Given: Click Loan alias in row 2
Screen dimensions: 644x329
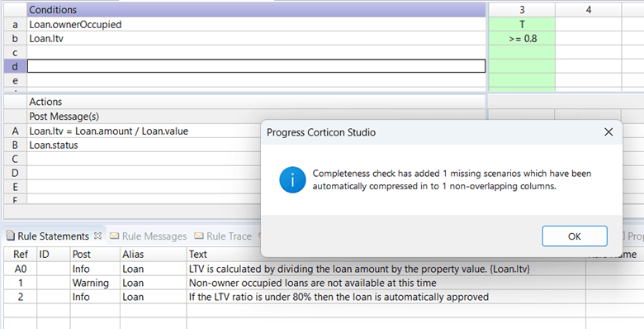Looking at the screenshot, I should point(154,297).
